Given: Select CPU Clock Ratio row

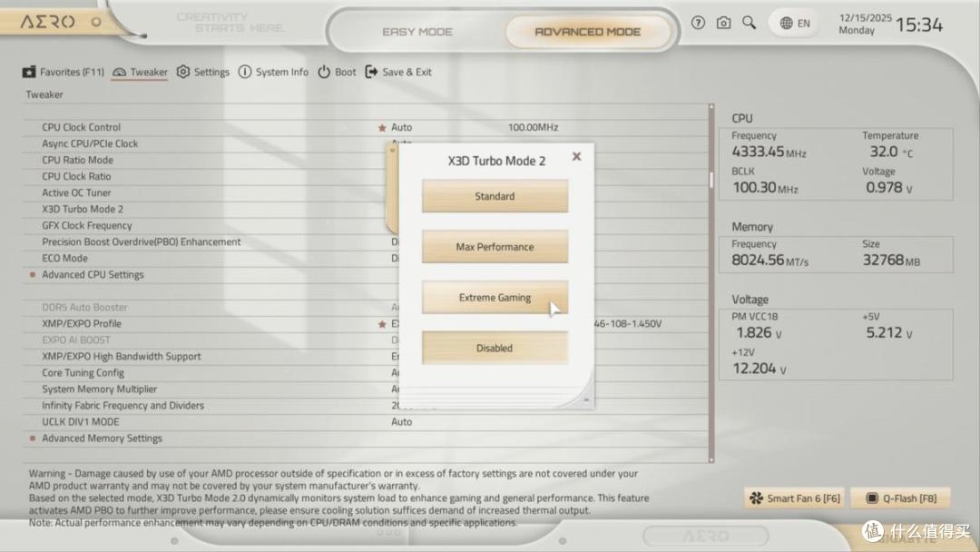Looking at the screenshot, I should click(x=366, y=176).
